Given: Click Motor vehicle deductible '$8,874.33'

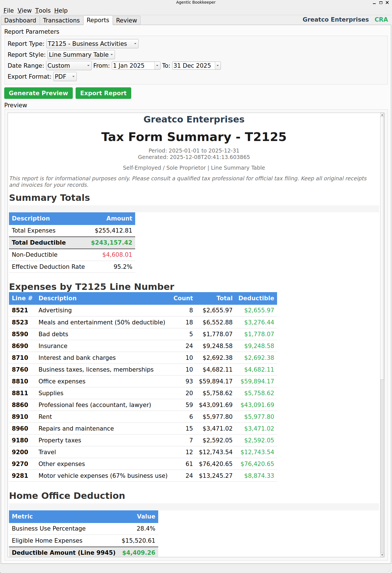Looking at the screenshot, I should [x=259, y=476].
